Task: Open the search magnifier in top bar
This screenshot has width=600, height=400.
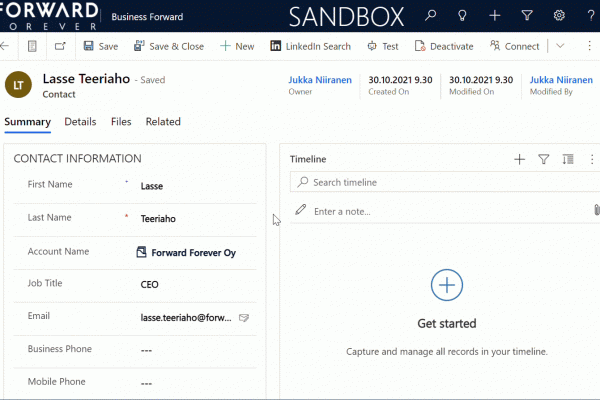Action: pos(430,16)
